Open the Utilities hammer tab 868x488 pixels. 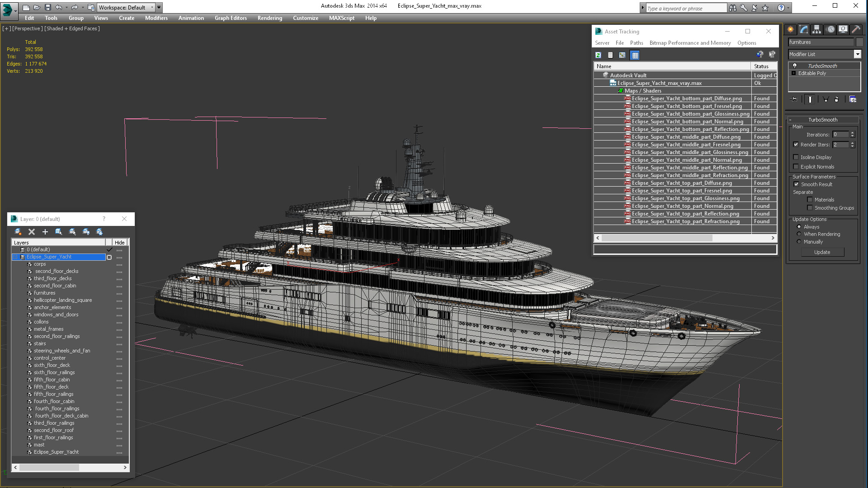click(856, 29)
